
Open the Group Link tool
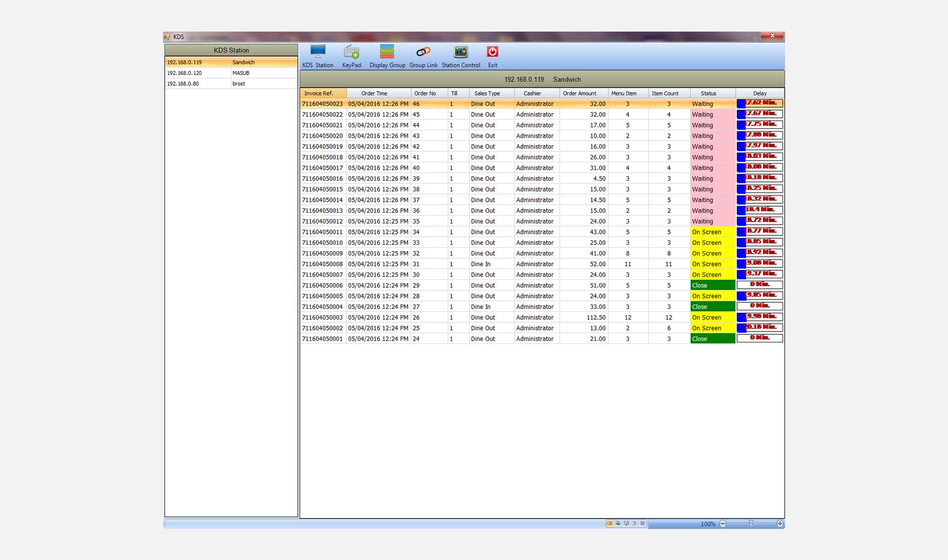click(x=423, y=56)
